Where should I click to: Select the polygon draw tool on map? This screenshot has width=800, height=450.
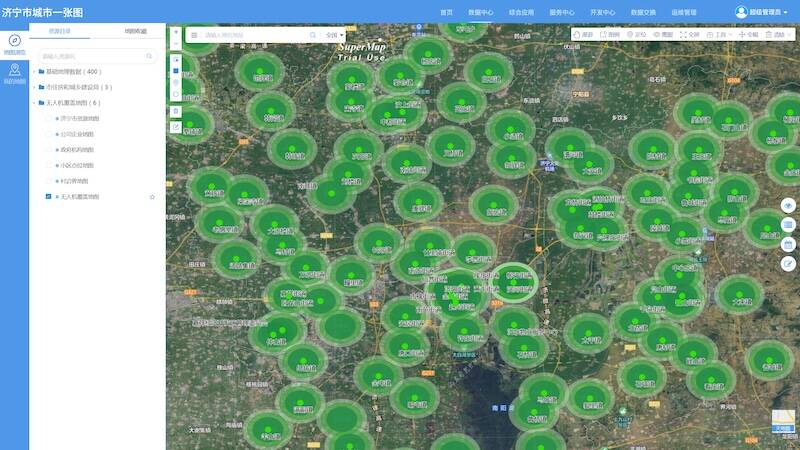click(x=176, y=94)
